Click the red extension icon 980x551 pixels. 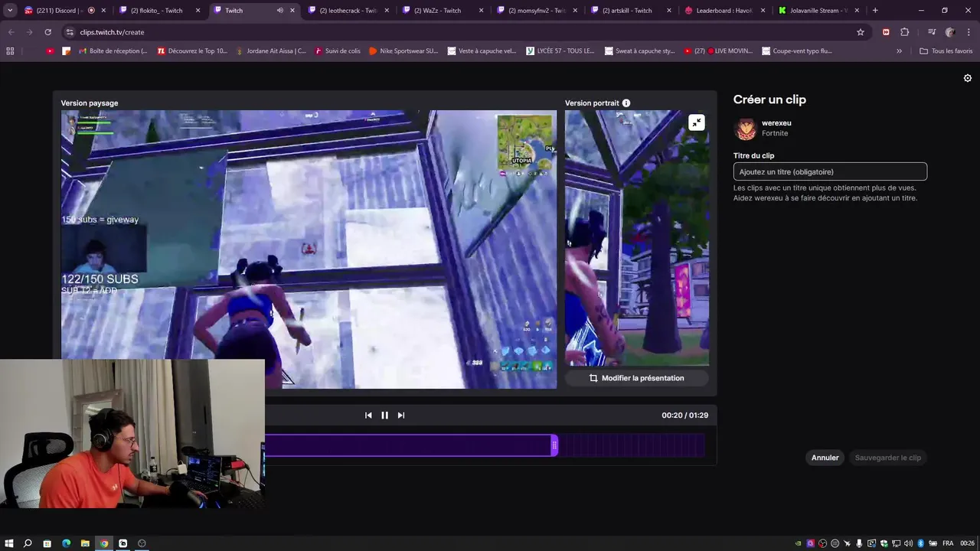(886, 32)
